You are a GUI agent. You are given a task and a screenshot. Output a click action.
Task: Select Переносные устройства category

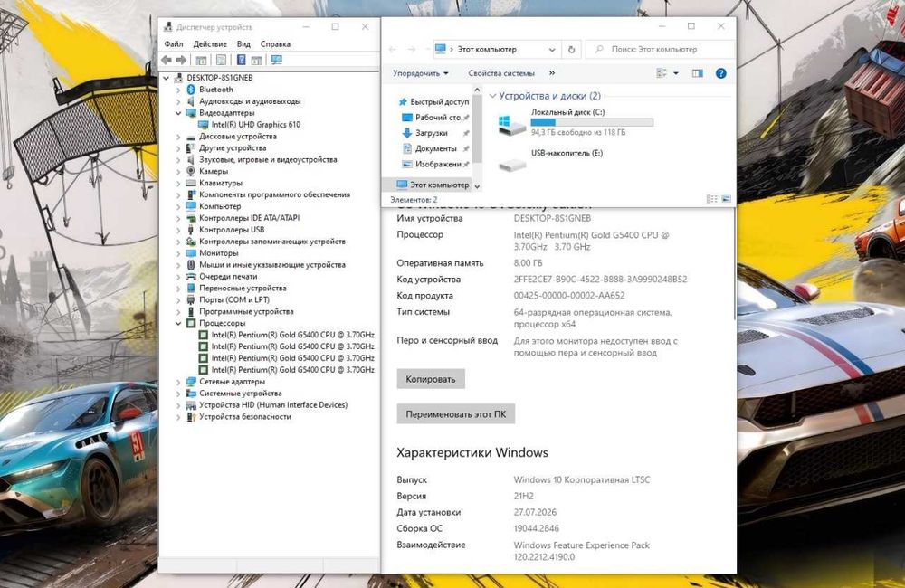[243, 288]
